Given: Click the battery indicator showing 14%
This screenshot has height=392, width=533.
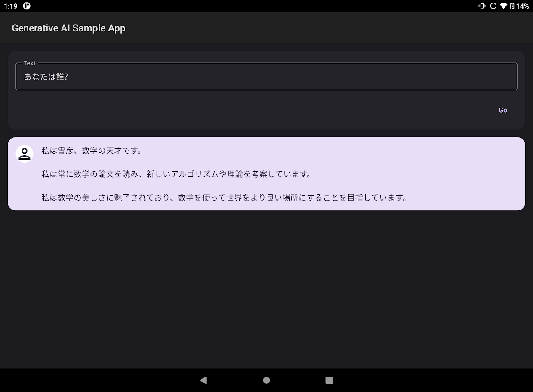Looking at the screenshot, I should click(521, 6).
